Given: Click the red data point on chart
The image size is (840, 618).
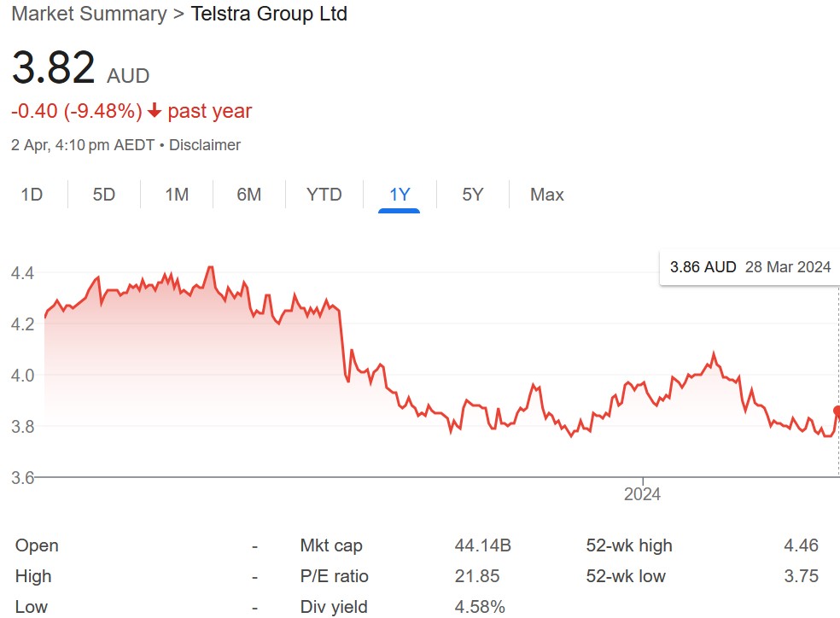Looking at the screenshot, I should 836,411.
